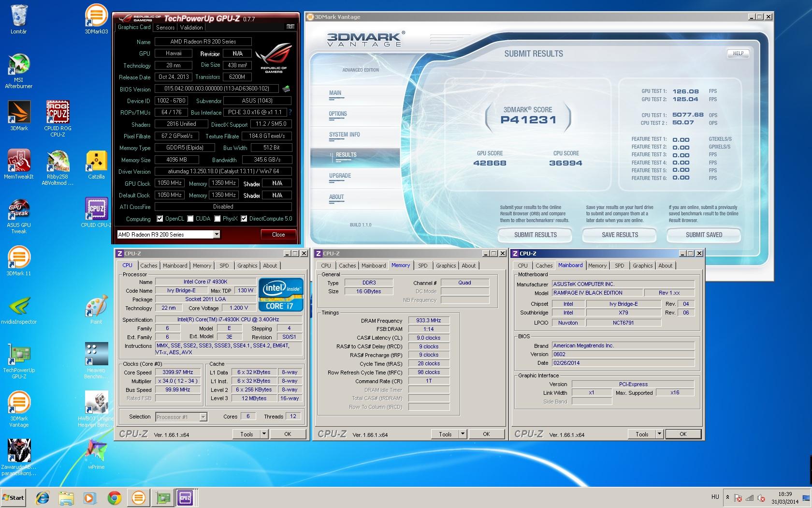Toggle the CUDA checkbox in GPU-Z
This screenshot has width=812, height=508.
click(x=190, y=219)
